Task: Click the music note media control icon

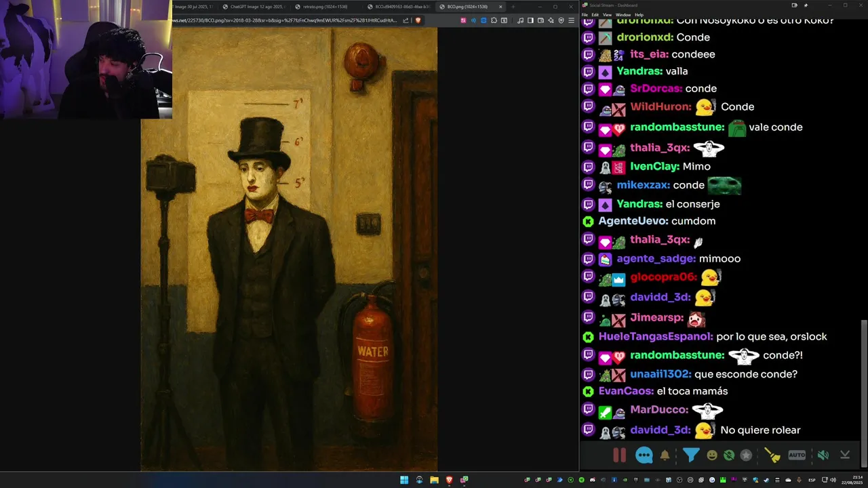Action: [520, 20]
